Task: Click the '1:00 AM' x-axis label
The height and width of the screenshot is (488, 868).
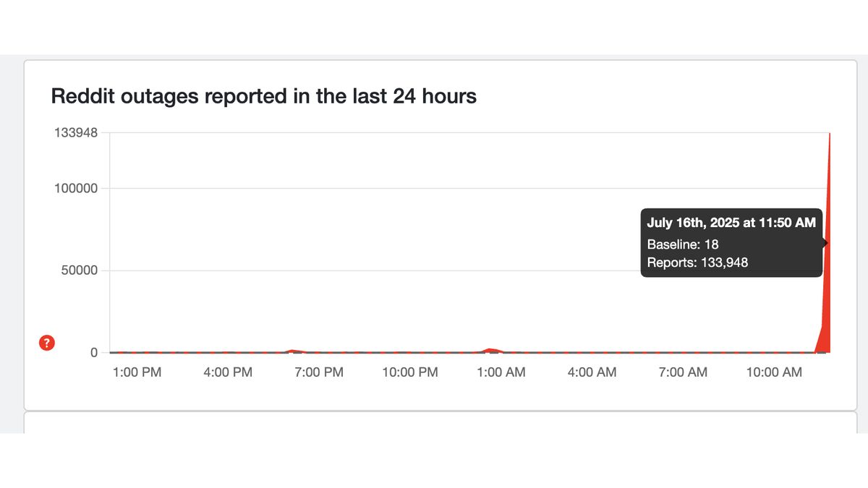Action: [x=501, y=372]
